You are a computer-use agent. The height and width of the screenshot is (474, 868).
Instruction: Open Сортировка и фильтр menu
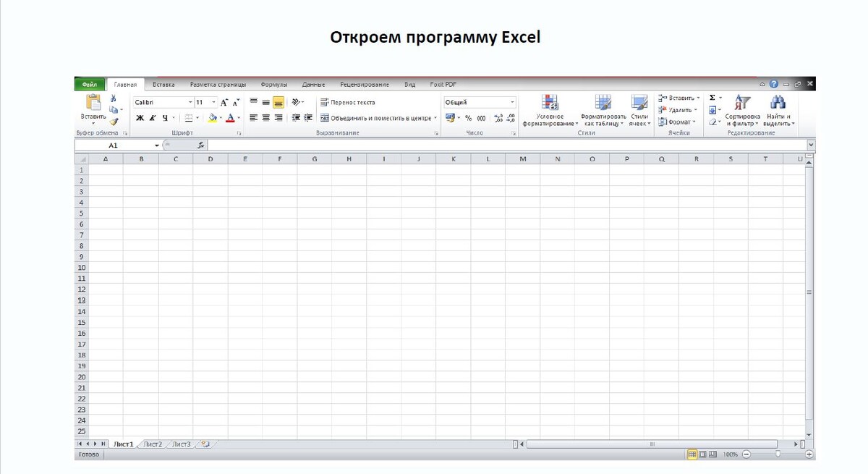tap(742, 111)
